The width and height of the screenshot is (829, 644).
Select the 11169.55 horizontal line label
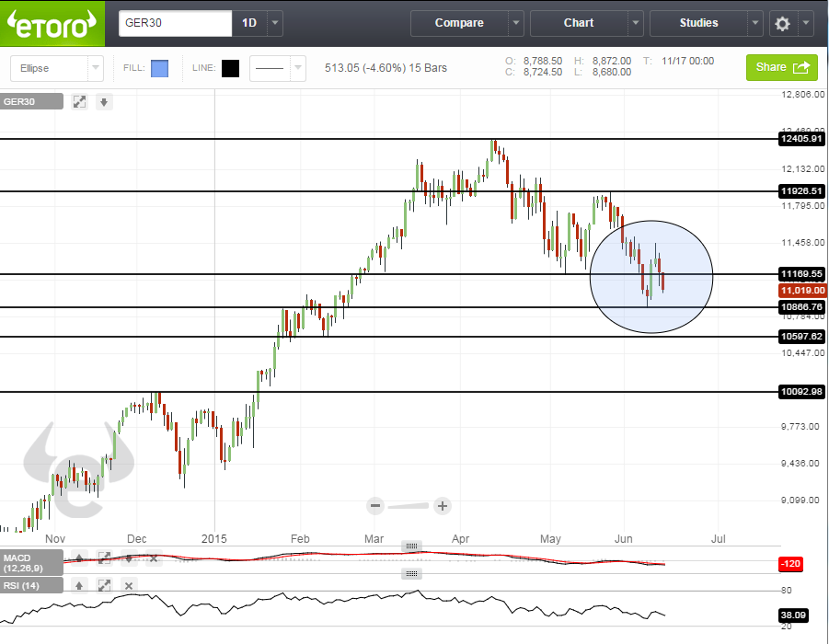coord(801,274)
